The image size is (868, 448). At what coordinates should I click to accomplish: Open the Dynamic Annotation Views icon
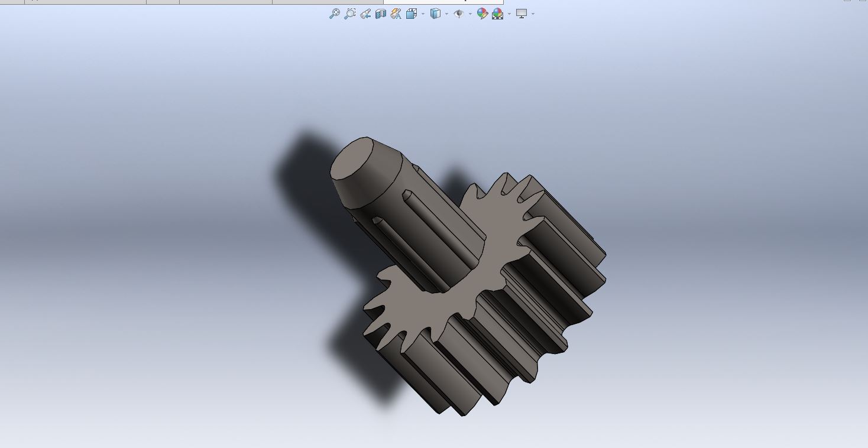(x=396, y=14)
